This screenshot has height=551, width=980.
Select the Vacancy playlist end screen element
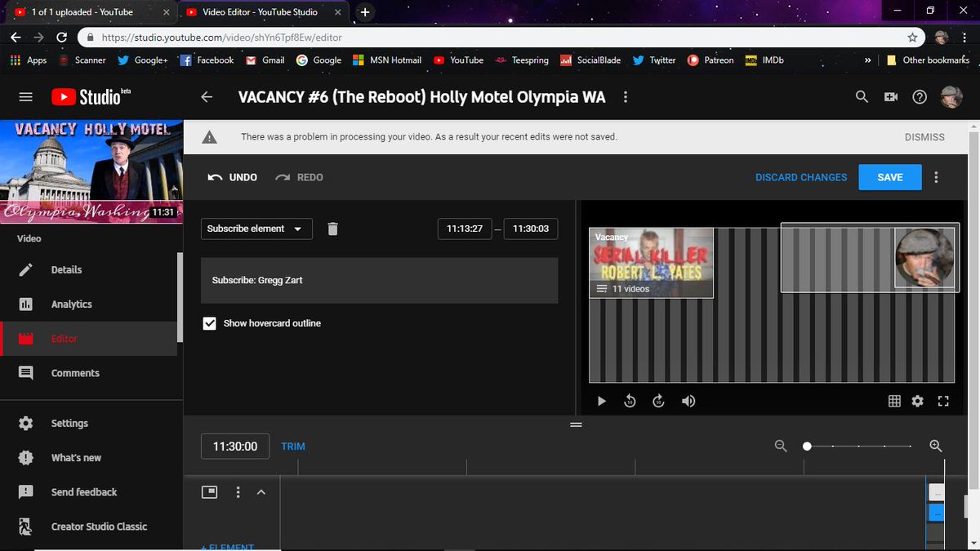[x=651, y=263]
